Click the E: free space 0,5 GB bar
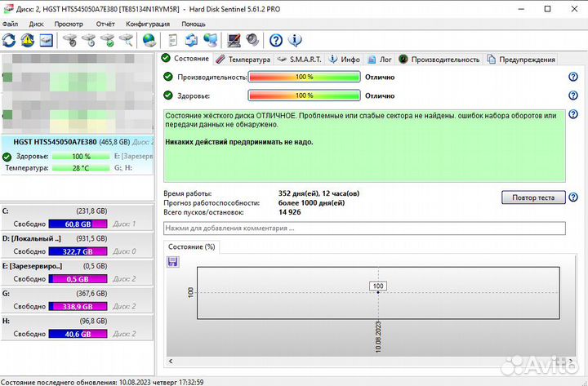 click(78, 279)
